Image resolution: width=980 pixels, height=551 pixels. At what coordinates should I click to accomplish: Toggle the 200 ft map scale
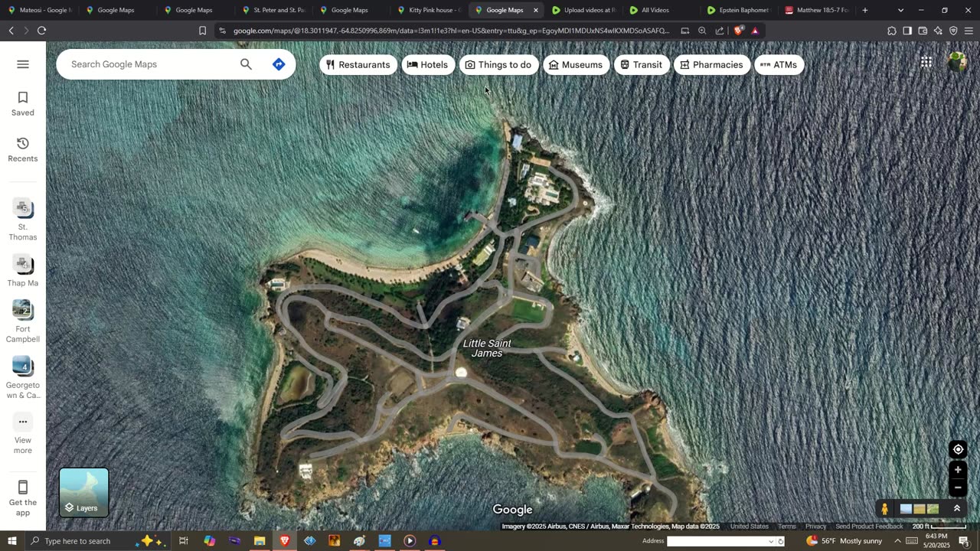coord(939,527)
